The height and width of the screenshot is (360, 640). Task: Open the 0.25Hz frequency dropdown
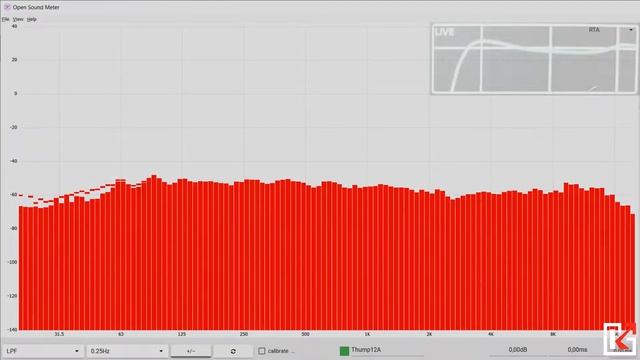(127, 351)
